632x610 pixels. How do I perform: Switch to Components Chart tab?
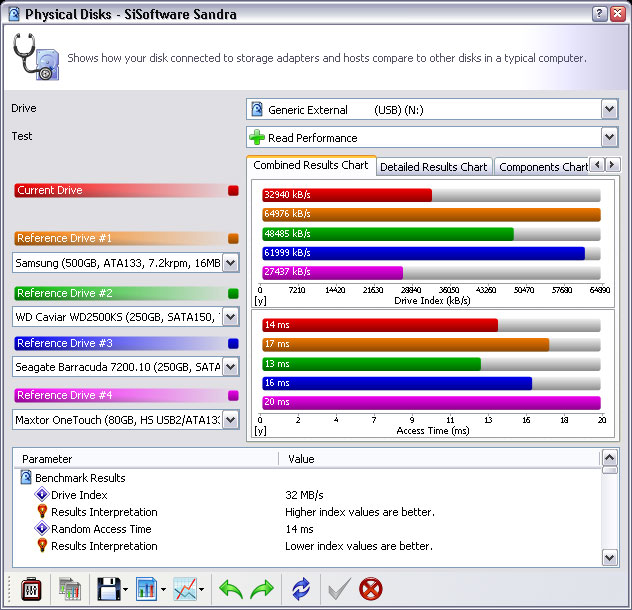pyautogui.click(x=542, y=167)
